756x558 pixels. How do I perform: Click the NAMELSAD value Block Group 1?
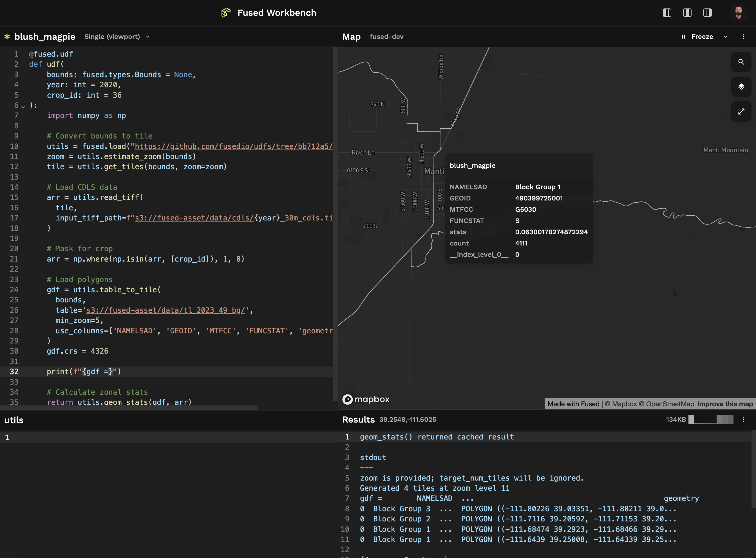(538, 187)
